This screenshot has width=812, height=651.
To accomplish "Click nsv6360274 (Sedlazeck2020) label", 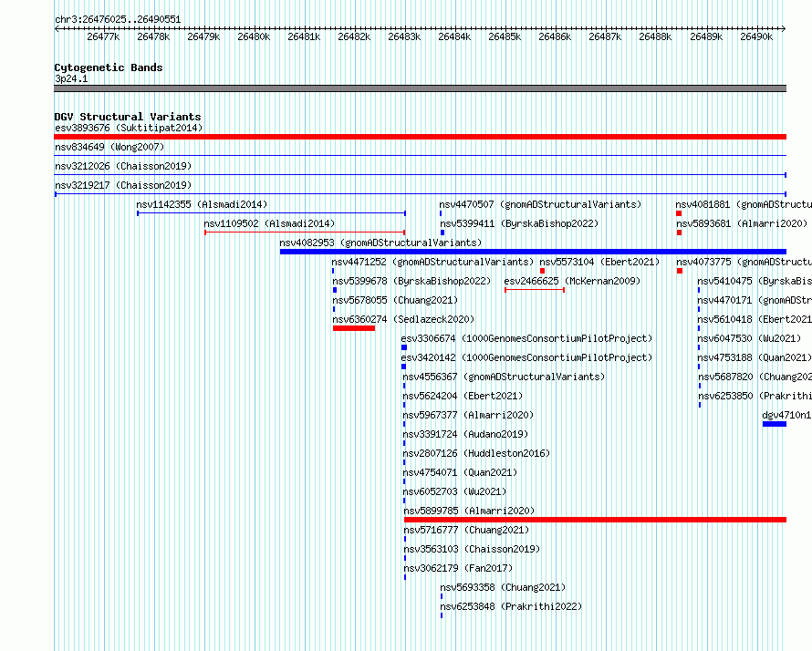I will 403,319.
